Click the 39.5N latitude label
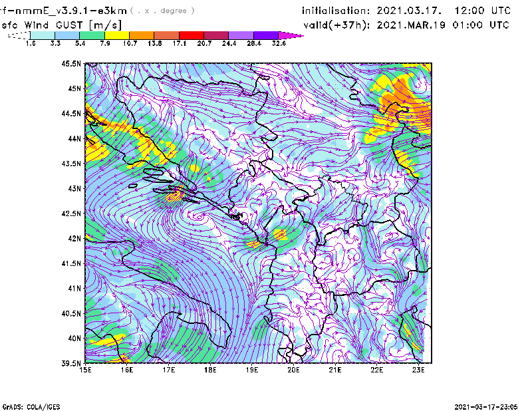532x411 pixels. pyautogui.click(x=71, y=364)
